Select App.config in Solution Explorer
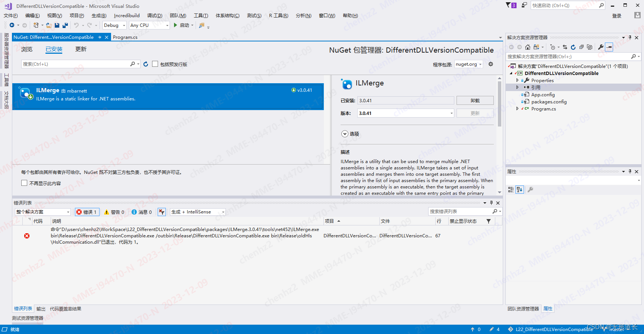 click(x=543, y=94)
